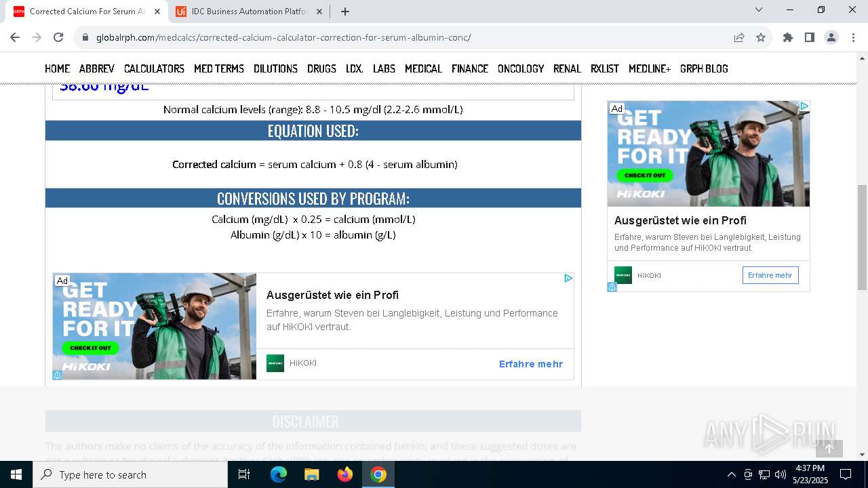Open the I.D.X. menu item
This screenshot has height=488, width=868.
click(x=355, y=68)
